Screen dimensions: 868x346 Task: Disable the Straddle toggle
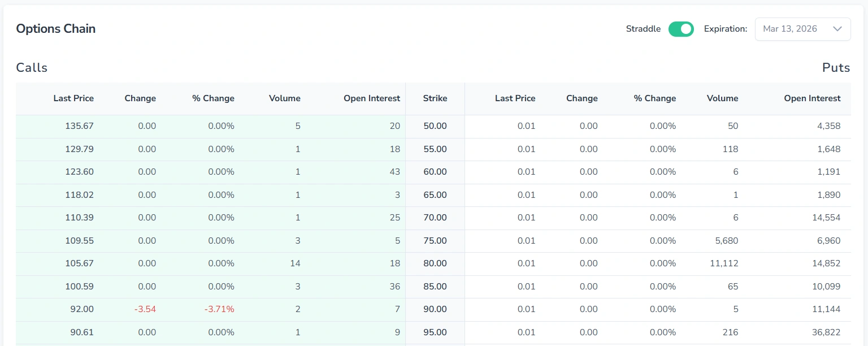681,28
